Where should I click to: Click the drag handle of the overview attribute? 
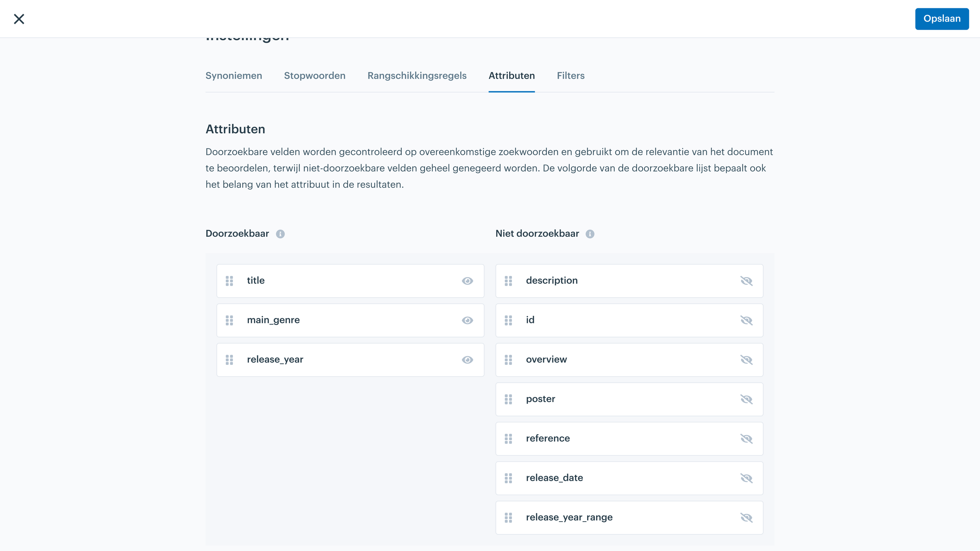point(509,359)
